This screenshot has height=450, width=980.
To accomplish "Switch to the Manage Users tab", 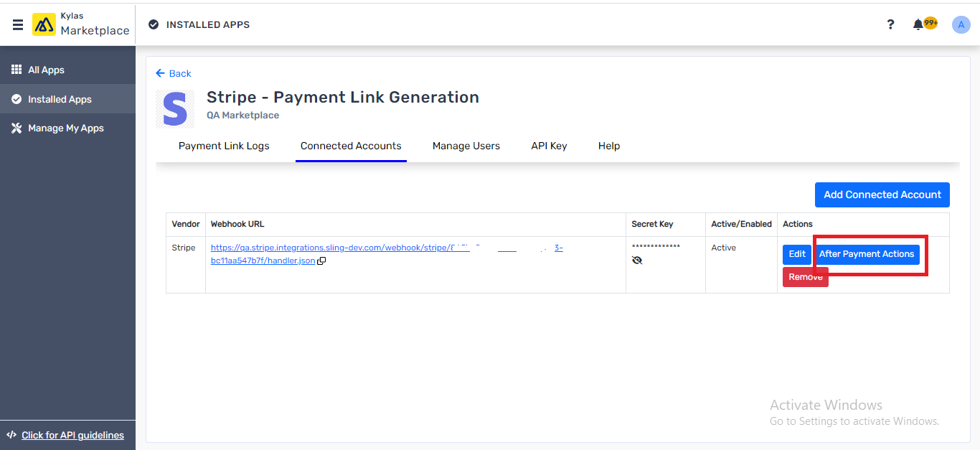I will coord(466,146).
